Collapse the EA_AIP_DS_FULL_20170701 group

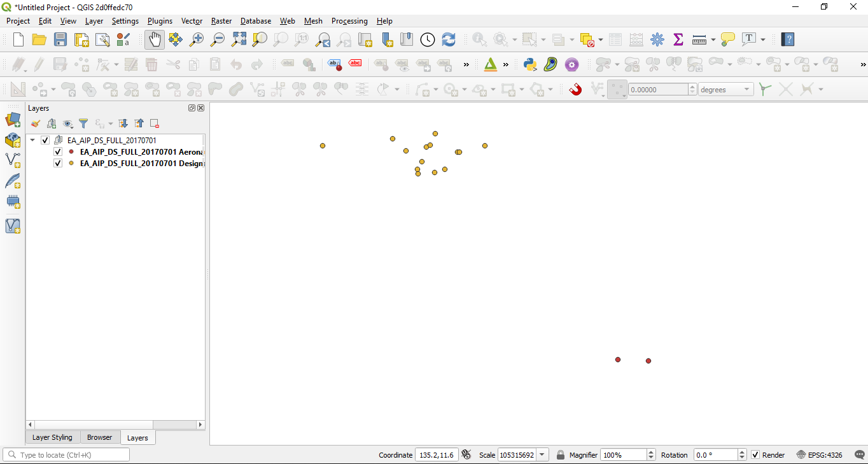pyautogui.click(x=32, y=139)
